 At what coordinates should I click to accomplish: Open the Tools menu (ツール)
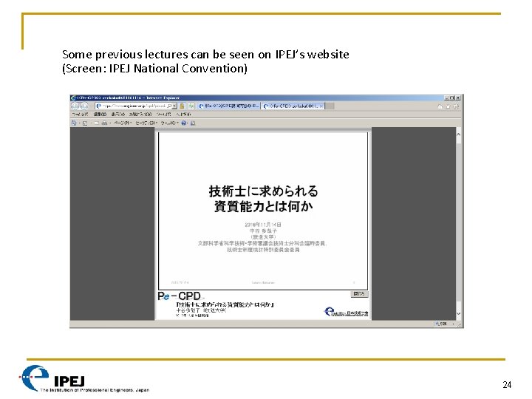click(x=164, y=115)
